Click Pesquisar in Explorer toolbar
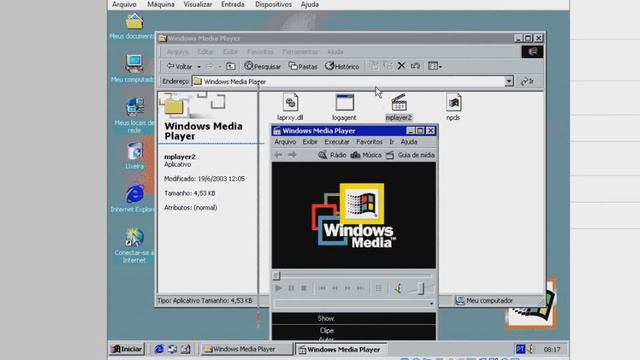Viewport: 640px width, 360px height. (262, 66)
